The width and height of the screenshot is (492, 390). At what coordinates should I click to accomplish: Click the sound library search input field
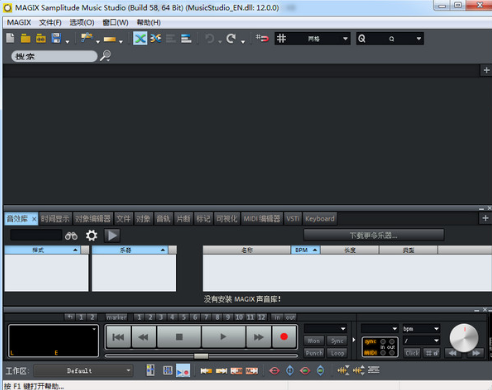click(x=36, y=235)
